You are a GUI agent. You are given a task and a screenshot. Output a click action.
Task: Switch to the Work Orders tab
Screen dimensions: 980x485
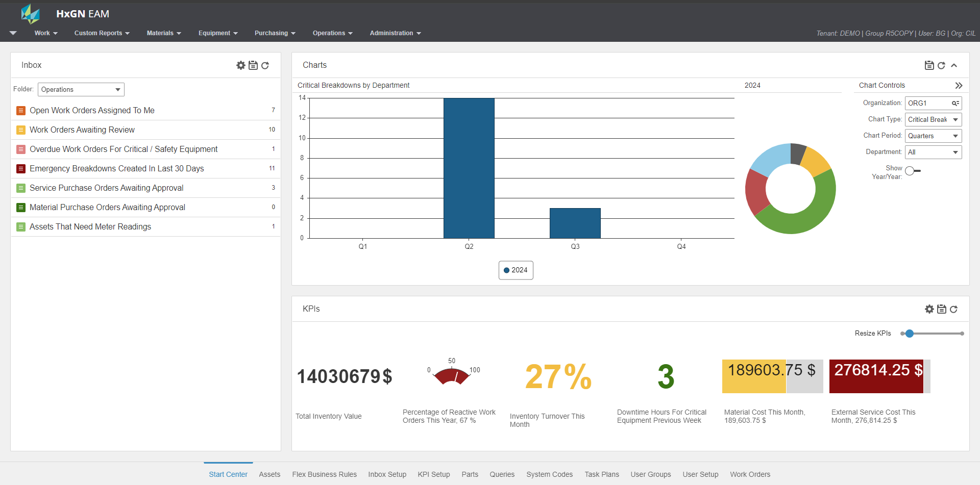(750, 474)
